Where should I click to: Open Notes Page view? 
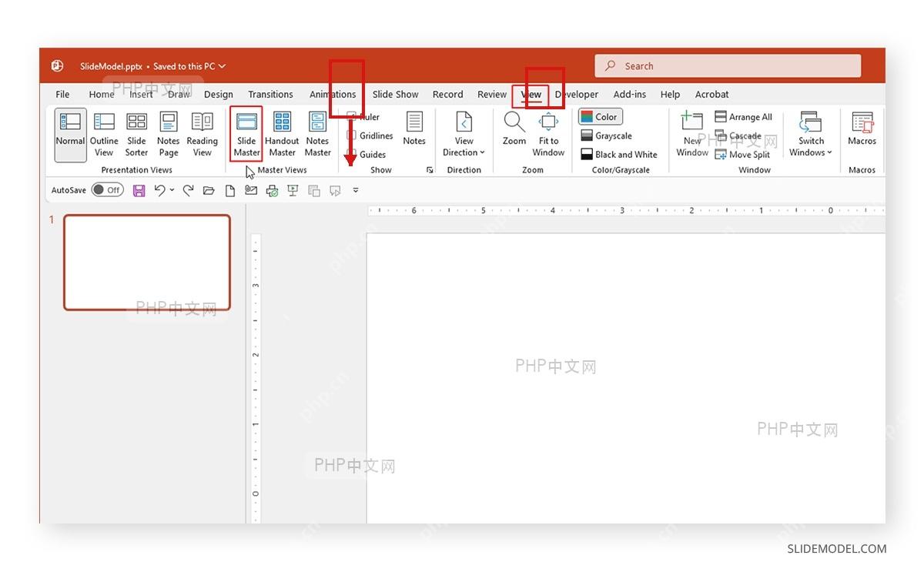(x=169, y=134)
